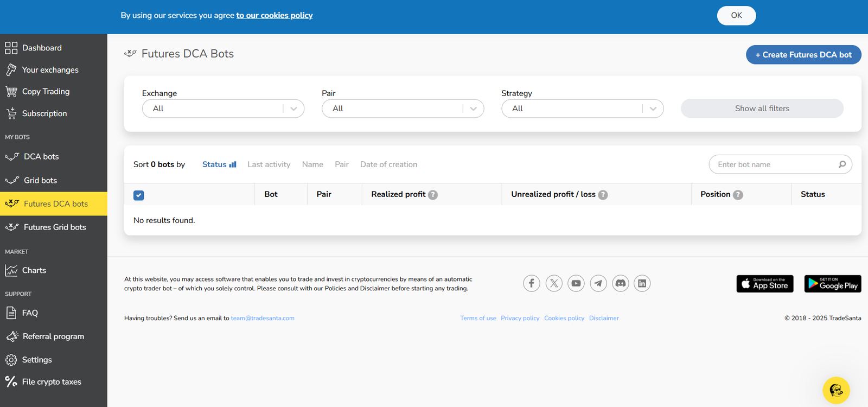Open Grid bots in sidebar
Screen dimensions: 868x407
pos(40,180)
